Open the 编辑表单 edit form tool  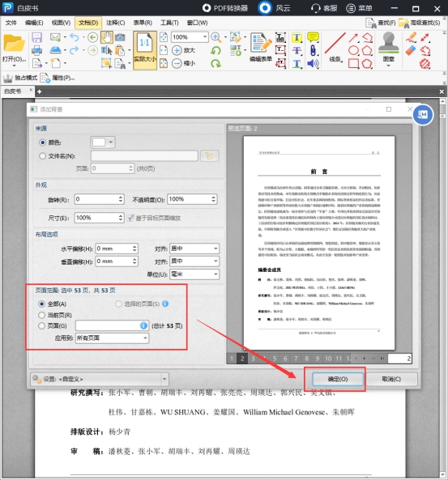(x=261, y=47)
